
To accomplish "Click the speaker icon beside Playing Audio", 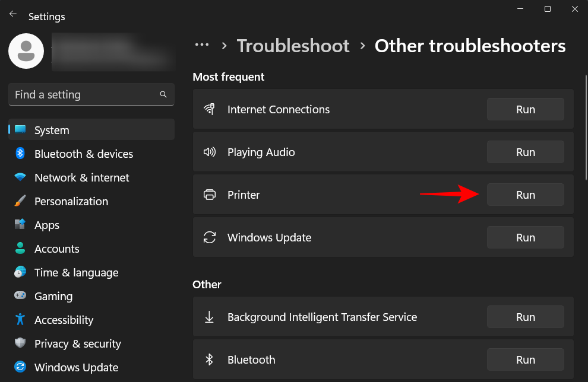I will pos(210,152).
